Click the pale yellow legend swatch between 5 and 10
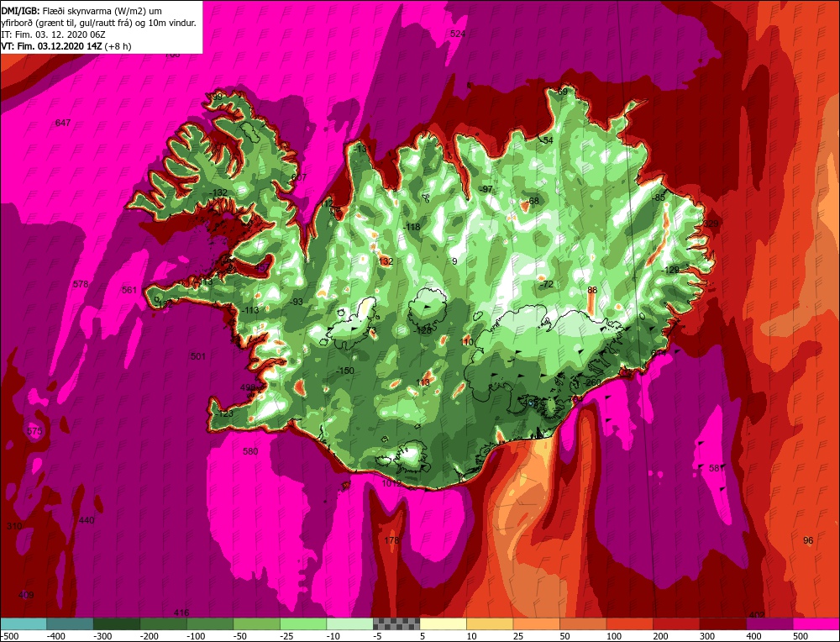This screenshot has width=840, height=642. pos(443,624)
